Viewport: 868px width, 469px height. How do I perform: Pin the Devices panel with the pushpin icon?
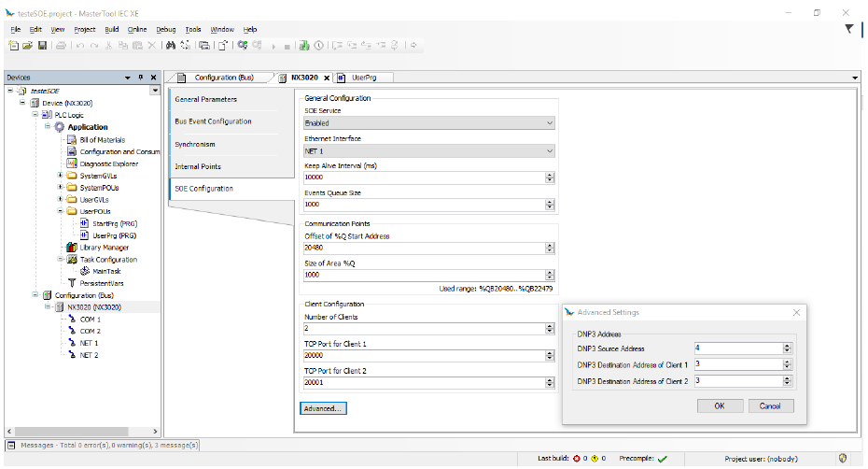(x=141, y=78)
